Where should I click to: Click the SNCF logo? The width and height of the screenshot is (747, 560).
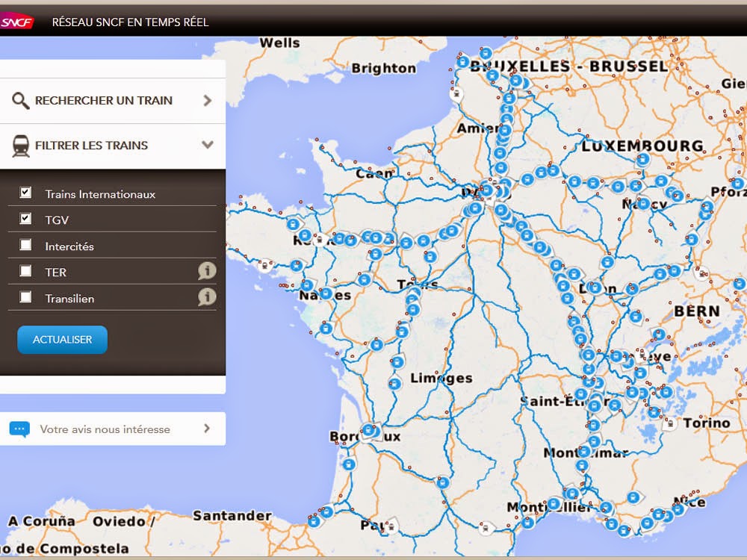pyautogui.click(x=16, y=21)
